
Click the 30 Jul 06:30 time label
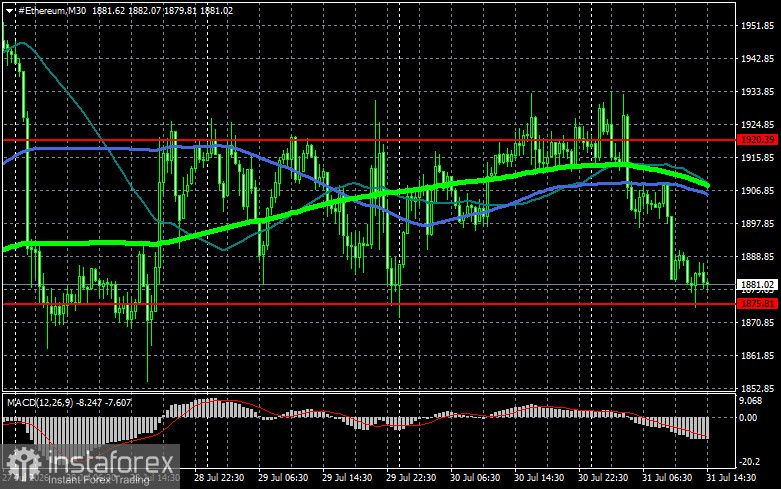click(475, 478)
